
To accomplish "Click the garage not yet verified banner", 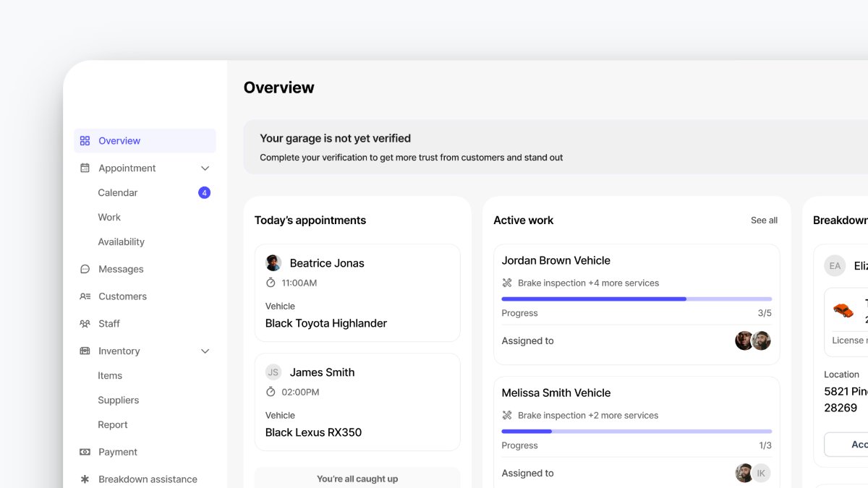I will pos(556,147).
